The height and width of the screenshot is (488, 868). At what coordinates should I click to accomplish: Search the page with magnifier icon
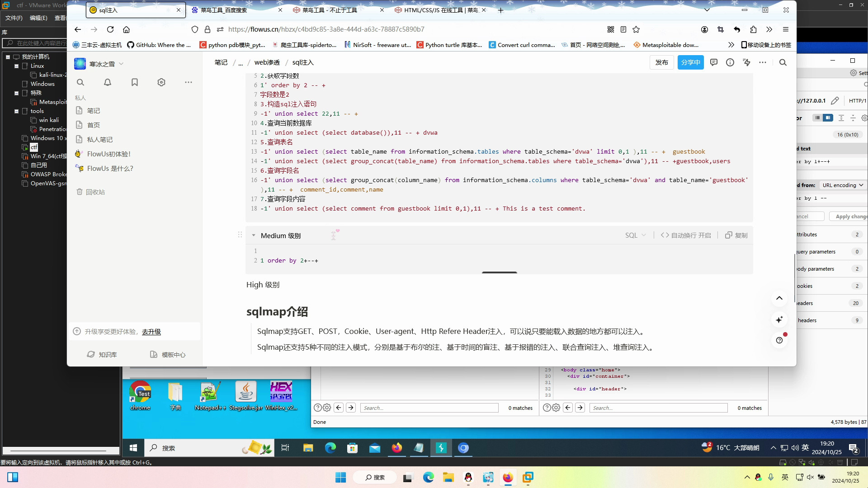click(x=783, y=62)
